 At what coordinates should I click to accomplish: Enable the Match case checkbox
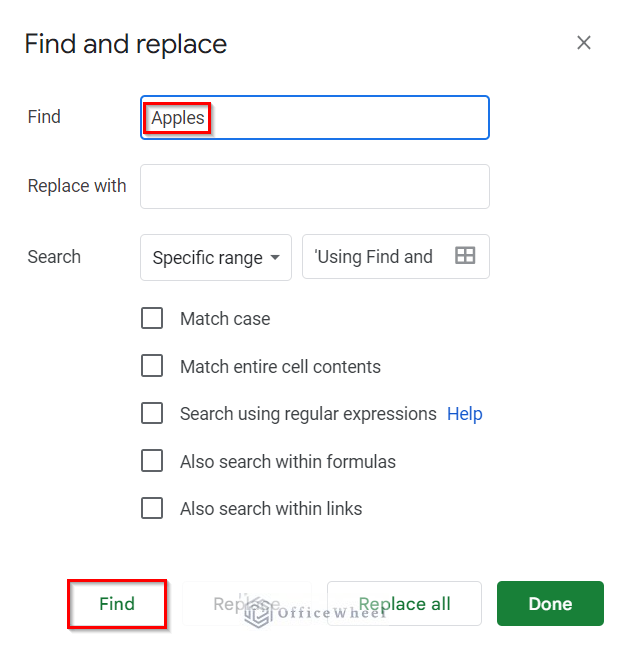152,319
